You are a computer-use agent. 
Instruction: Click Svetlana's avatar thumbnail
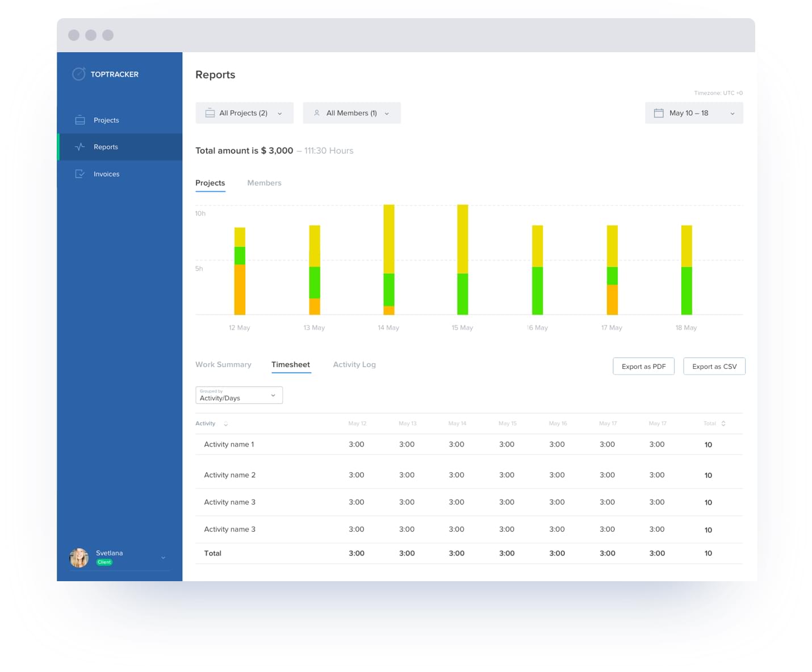79,557
